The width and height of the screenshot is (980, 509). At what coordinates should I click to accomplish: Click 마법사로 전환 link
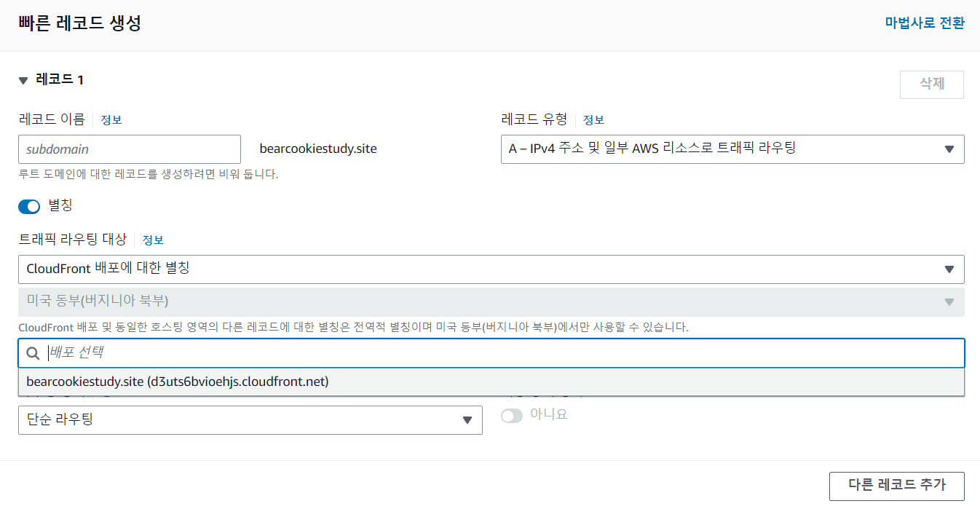924,23
